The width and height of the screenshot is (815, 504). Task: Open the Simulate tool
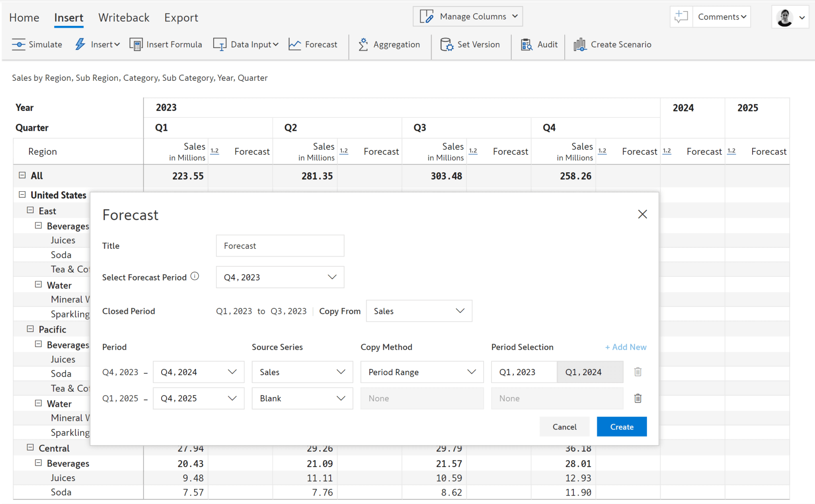coord(37,45)
